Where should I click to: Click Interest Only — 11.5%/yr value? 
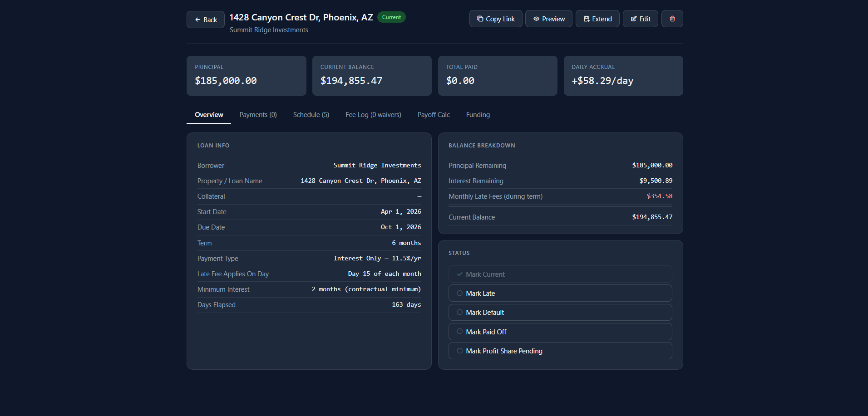[x=377, y=258]
